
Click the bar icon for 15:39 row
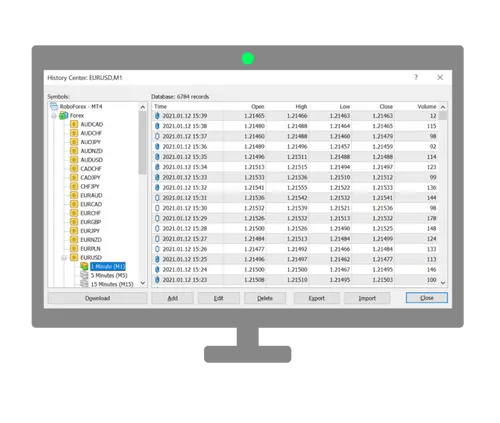click(157, 116)
